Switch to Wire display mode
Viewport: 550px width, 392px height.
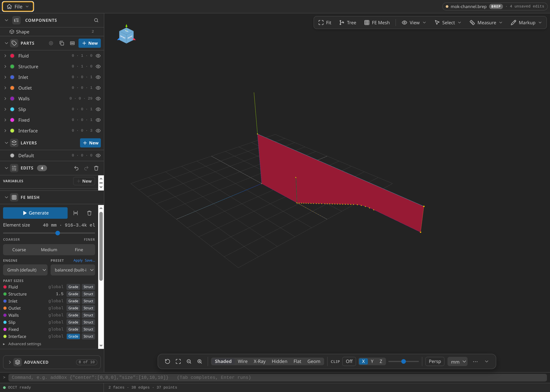tap(243, 361)
